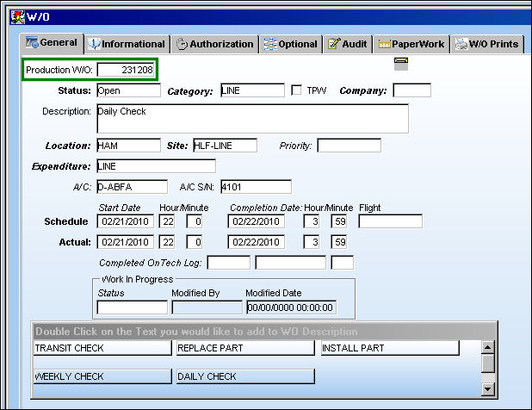Screen dimensions: 532x410
Task: Switch to the General tab
Action: pos(52,43)
